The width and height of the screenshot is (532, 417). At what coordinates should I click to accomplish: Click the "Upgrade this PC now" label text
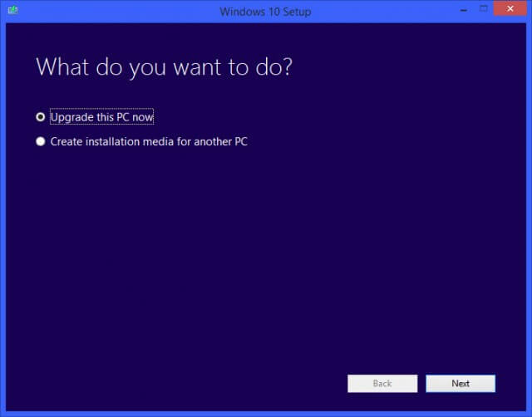pos(101,117)
